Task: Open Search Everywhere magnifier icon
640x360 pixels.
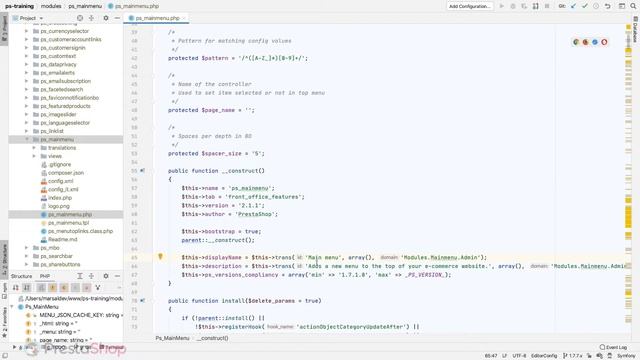Action: coord(633,6)
